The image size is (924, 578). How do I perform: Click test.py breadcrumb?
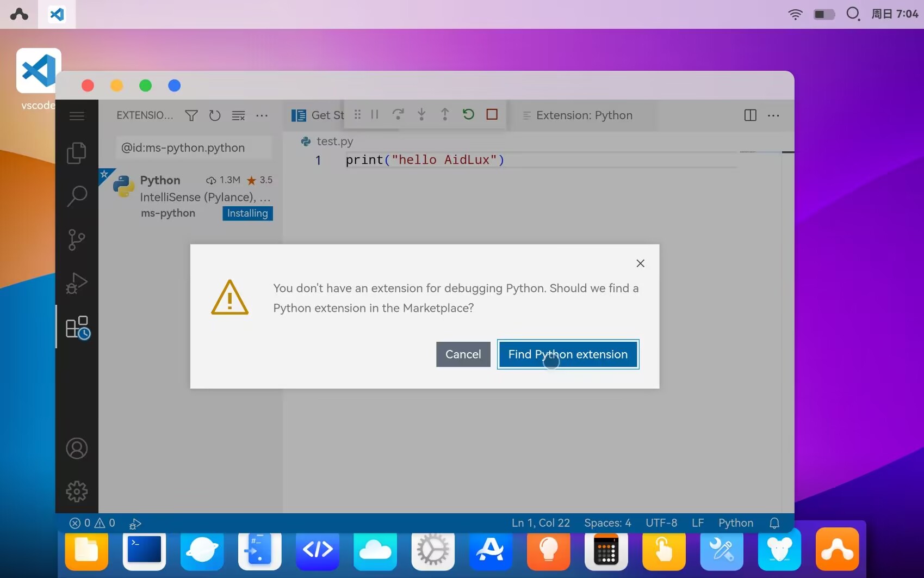[327, 142]
